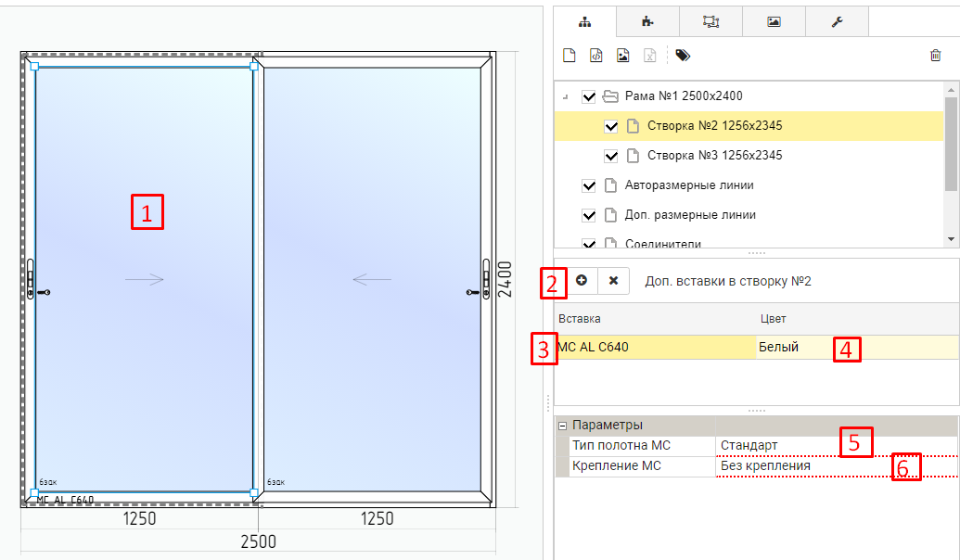Screen dimensions: 960x560
Task: Collapse the Рама №1 tree node
Action: [x=566, y=96]
